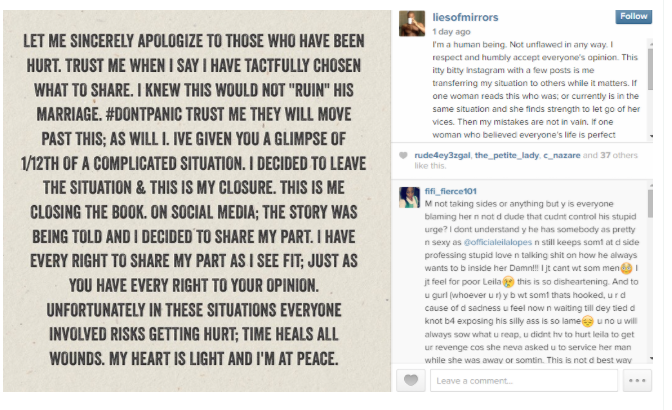Open the three-dots more options menu
Image resolution: width=672 pixels, height=410 pixels.
[636, 381]
